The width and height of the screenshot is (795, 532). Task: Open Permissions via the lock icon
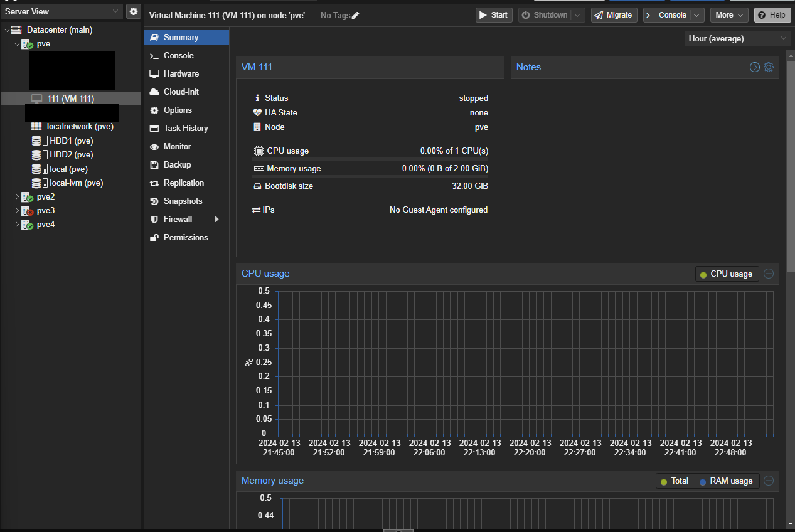point(154,237)
